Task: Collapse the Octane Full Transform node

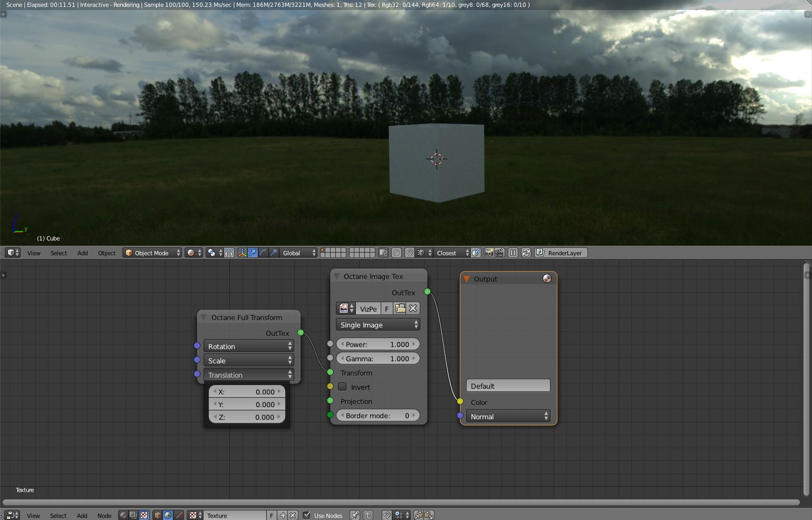Action: [x=204, y=317]
